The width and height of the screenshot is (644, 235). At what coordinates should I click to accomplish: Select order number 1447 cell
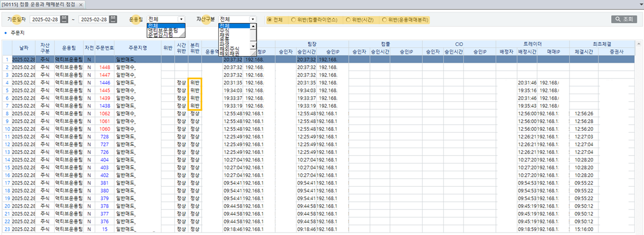pos(105,74)
